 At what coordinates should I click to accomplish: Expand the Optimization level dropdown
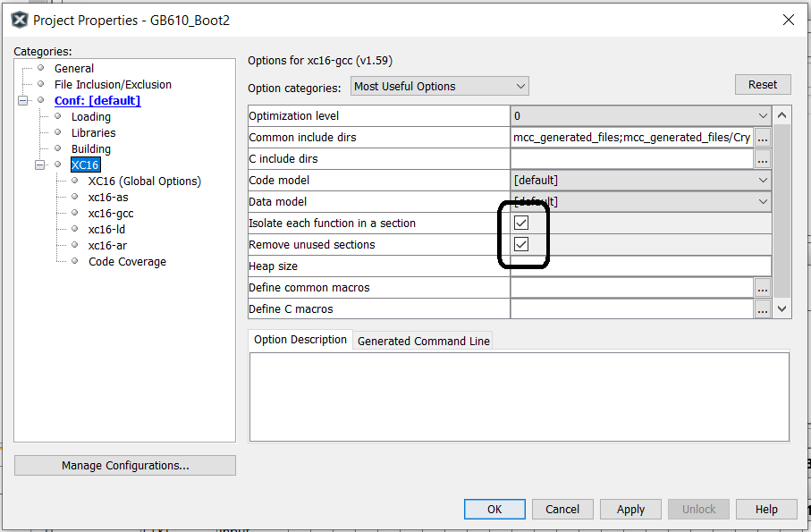(762, 116)
